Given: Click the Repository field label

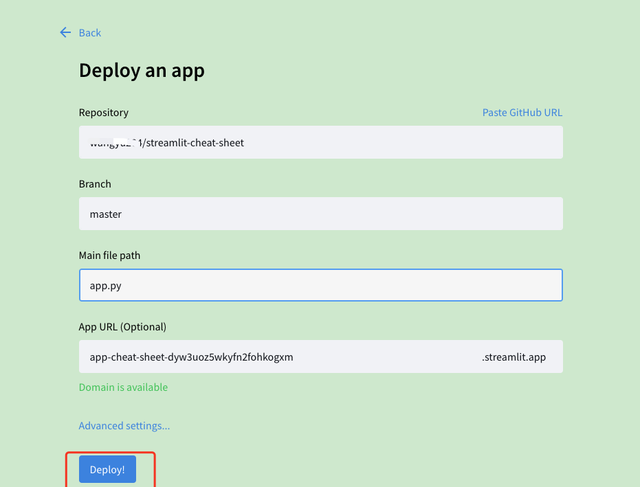Looking at the screenshot, I should click(x=104, y=113).
